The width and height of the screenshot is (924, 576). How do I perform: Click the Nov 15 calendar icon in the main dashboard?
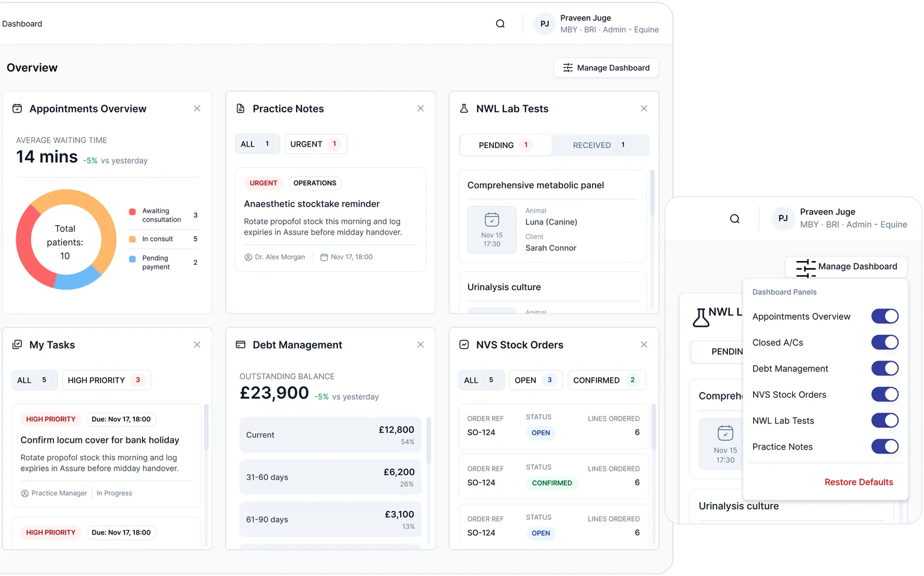pyautogui.click(x=492, y=220)
